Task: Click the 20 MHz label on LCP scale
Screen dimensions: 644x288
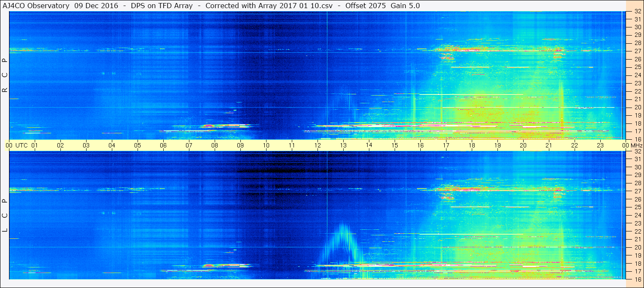Action: coord(637,247)
